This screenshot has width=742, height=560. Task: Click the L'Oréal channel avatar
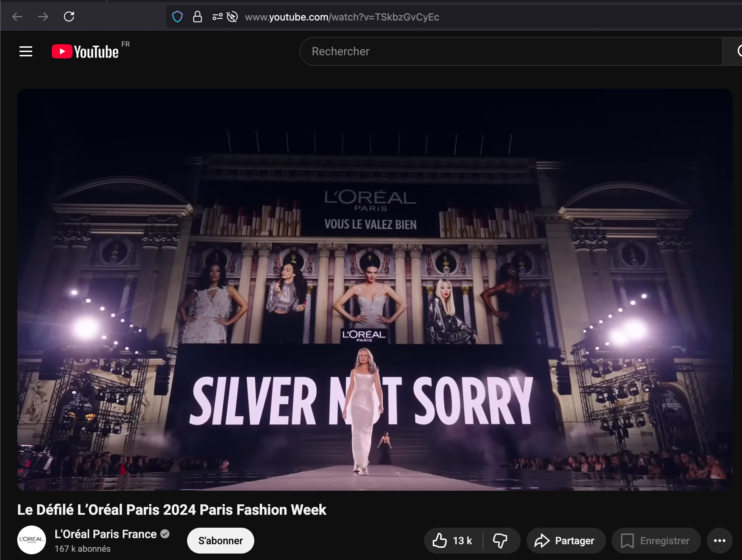32,540
